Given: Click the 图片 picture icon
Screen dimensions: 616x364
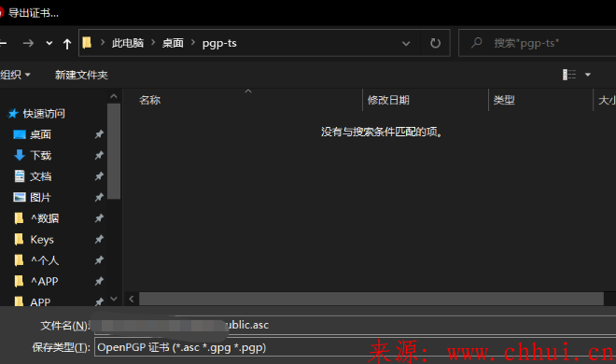Looking at the screenshot, I should click(x=20, y=197).
